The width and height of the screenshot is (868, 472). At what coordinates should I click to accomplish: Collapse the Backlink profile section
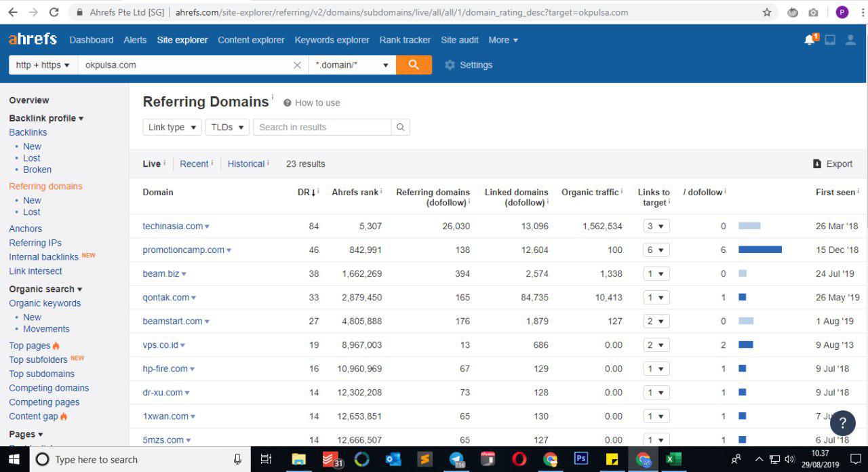click(x=46, y=118)
